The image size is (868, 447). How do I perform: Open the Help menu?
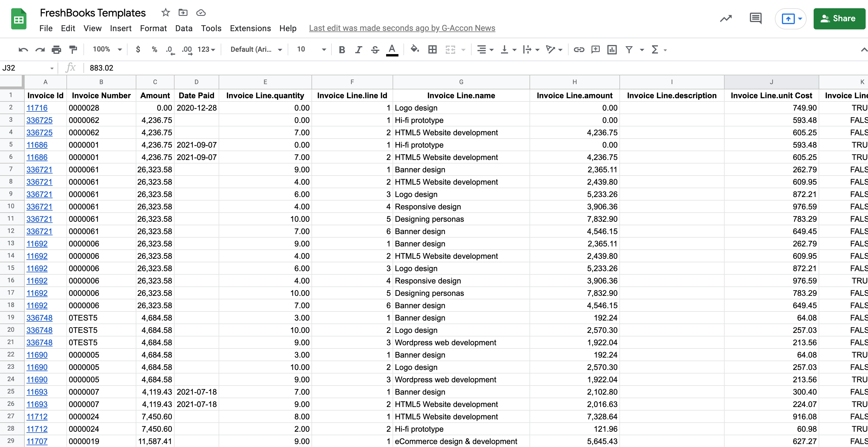pos(288,28)
